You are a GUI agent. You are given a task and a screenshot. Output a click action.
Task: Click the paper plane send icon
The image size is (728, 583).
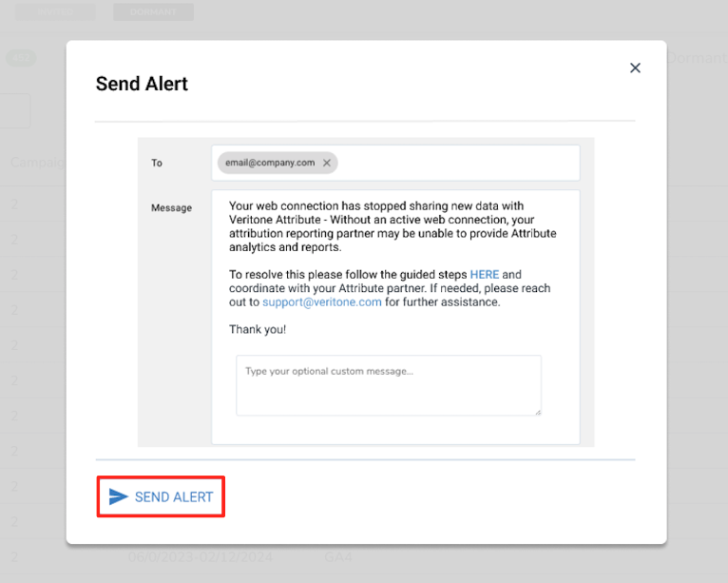click(x=118, y=496)
